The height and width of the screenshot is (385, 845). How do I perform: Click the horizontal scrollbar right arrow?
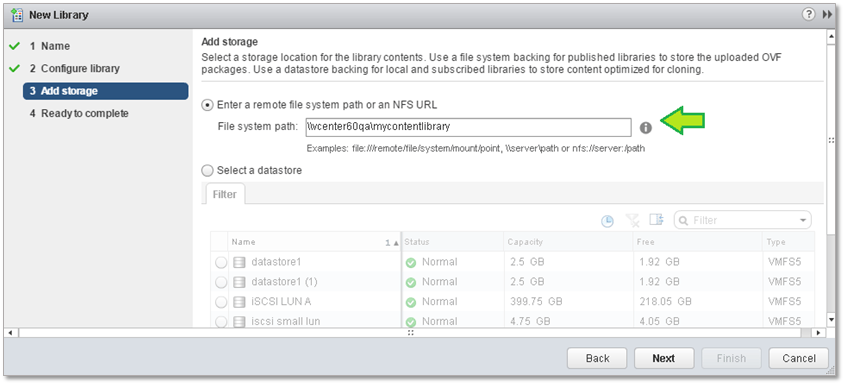(818, 333)
